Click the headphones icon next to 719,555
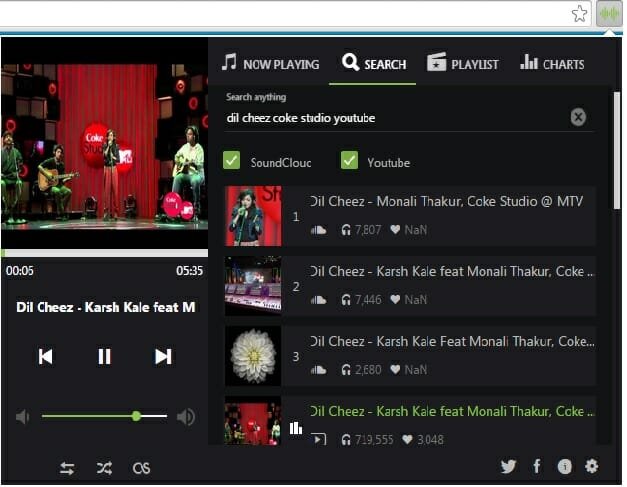 pos(346,440)
